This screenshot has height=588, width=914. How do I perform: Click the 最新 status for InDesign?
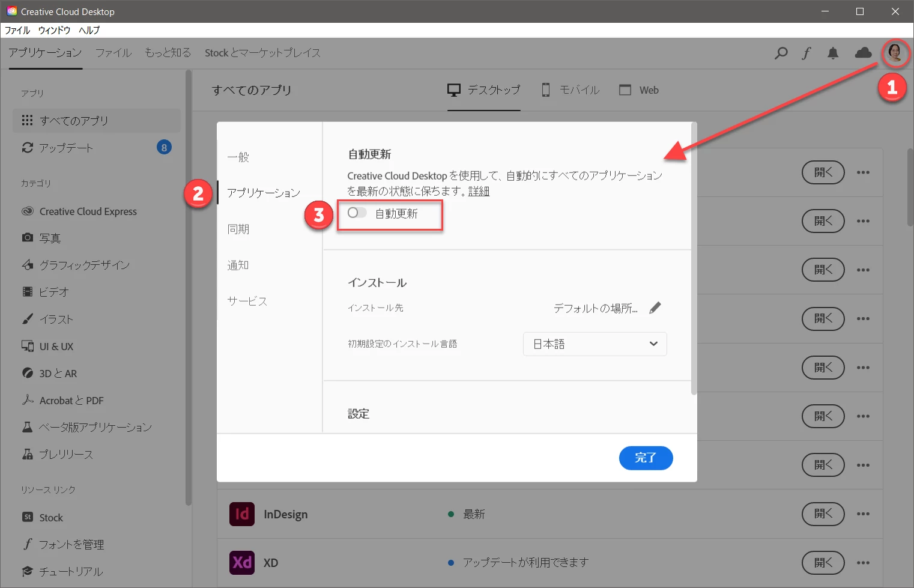pyautogui.click(x=474, y=514)
